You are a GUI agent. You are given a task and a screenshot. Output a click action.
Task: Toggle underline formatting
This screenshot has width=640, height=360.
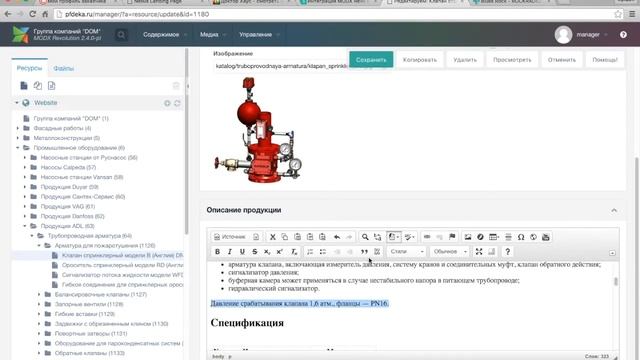[242, 251]
